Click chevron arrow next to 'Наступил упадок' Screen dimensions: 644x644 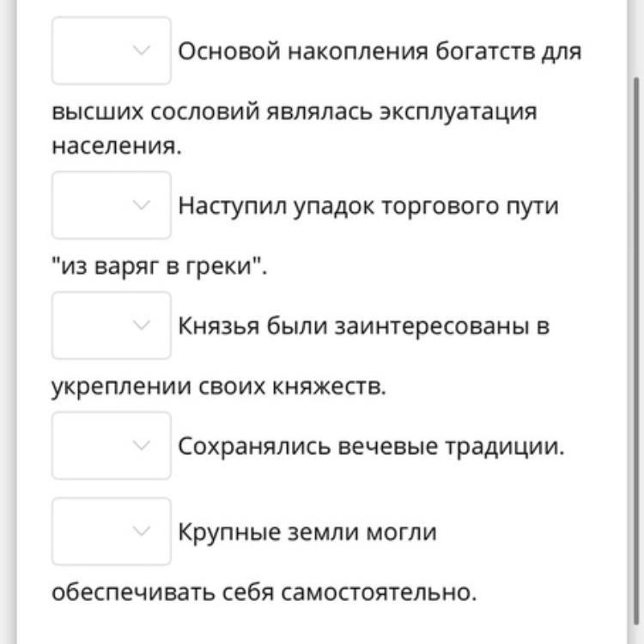143,205
